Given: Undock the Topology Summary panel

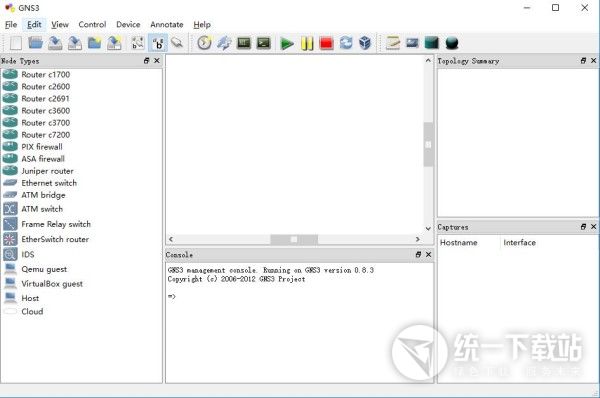Looking at the screenshot, I should click(x=583, y=61).
